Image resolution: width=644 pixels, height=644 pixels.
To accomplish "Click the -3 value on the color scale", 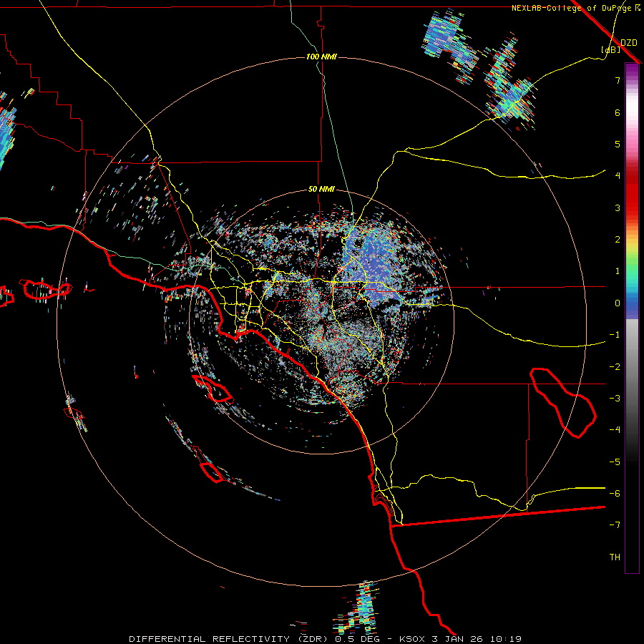I will [x=615, y=399].
